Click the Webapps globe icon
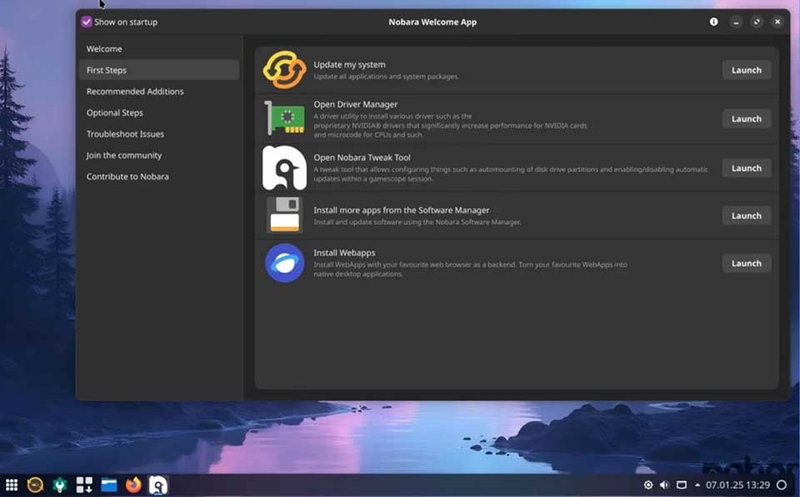800x497 pixels. coord(285,263)
